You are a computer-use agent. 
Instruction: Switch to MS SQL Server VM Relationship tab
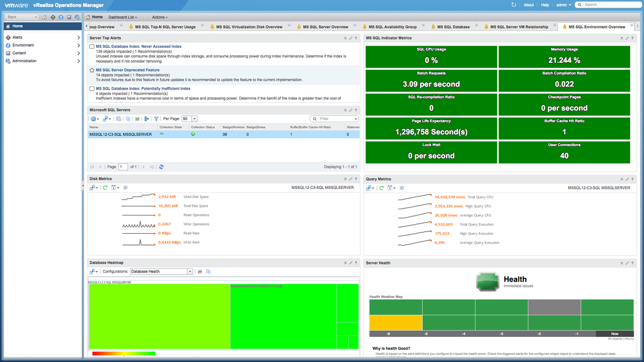519,27
